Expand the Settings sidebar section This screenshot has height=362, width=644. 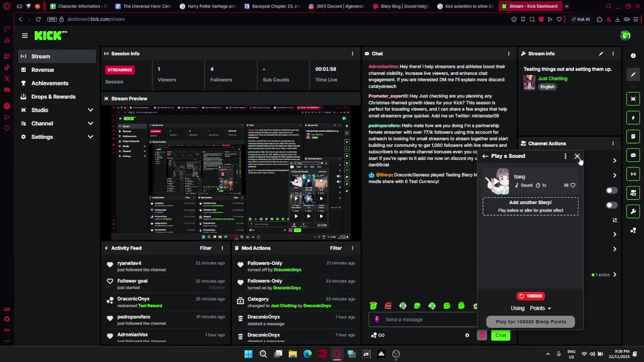click(x=91, y=137)
